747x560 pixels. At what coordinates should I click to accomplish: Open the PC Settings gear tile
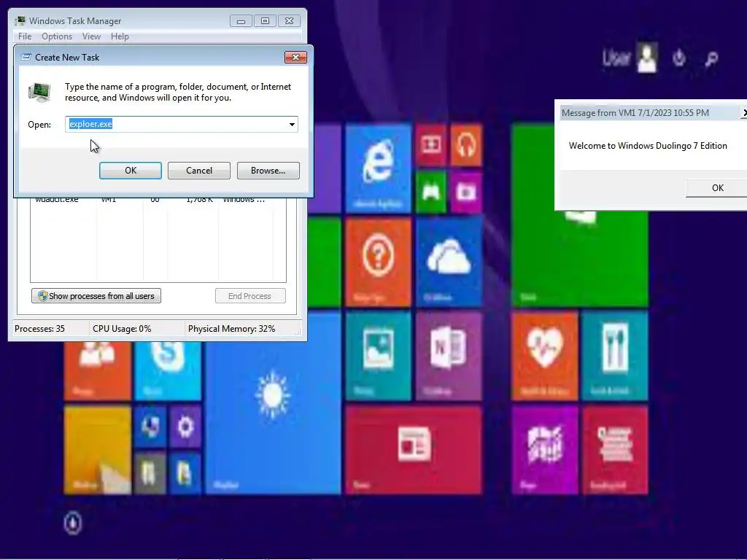(185, 427)
